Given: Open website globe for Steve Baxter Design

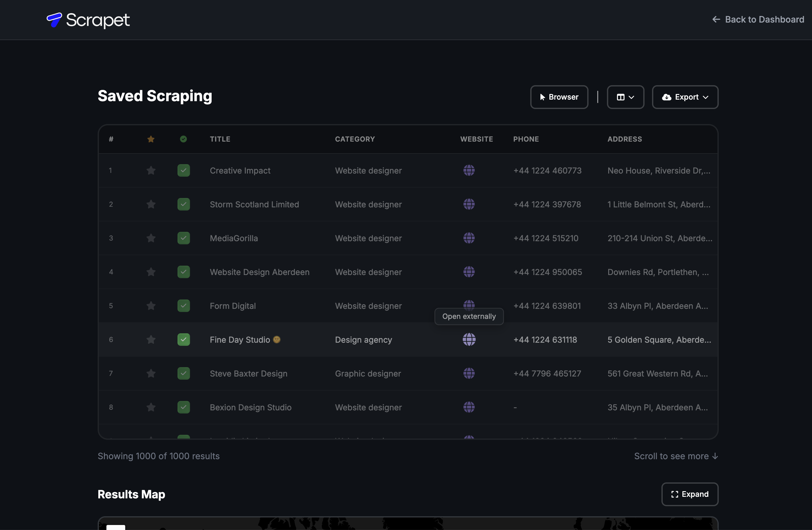Looking at the screenshot, I should point(469,373).
